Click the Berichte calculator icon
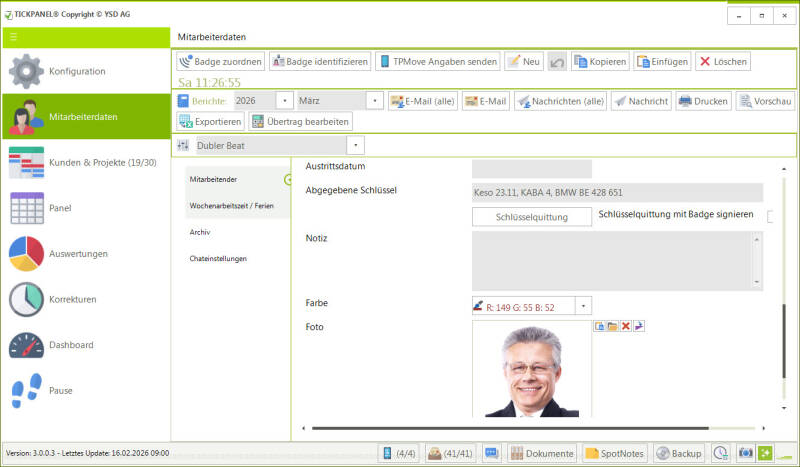 [x=183, y=101]
